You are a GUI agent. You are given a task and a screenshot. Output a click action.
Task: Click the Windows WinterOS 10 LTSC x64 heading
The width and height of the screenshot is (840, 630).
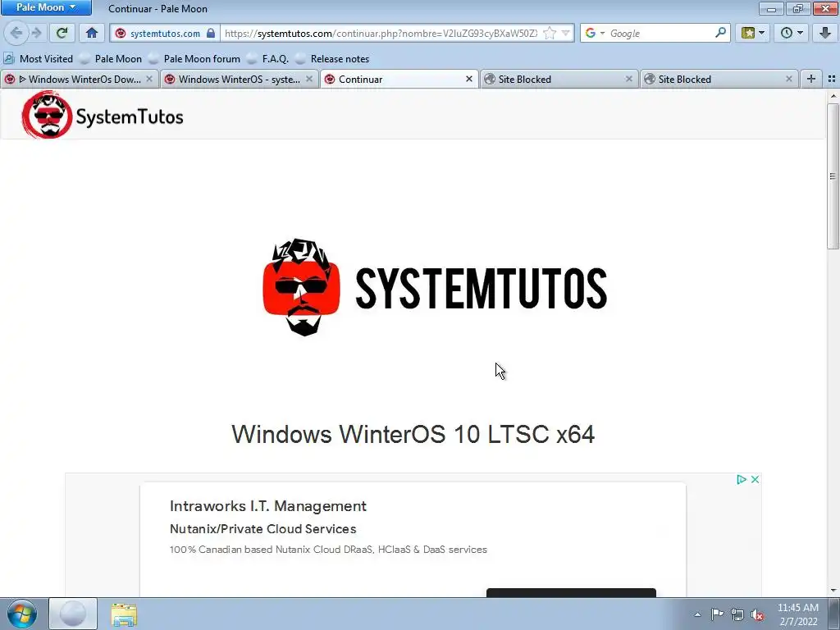pos(413,434)
